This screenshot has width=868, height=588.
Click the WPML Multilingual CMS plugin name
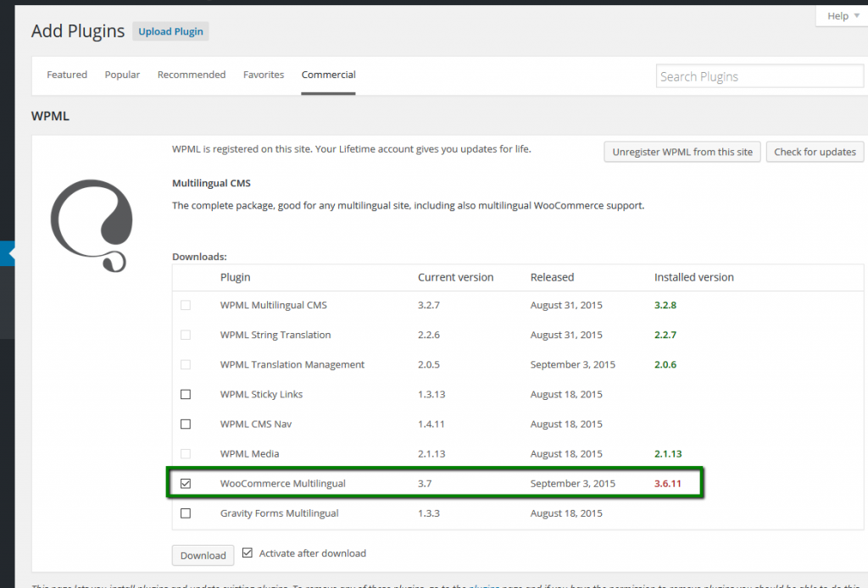point(274,305)
